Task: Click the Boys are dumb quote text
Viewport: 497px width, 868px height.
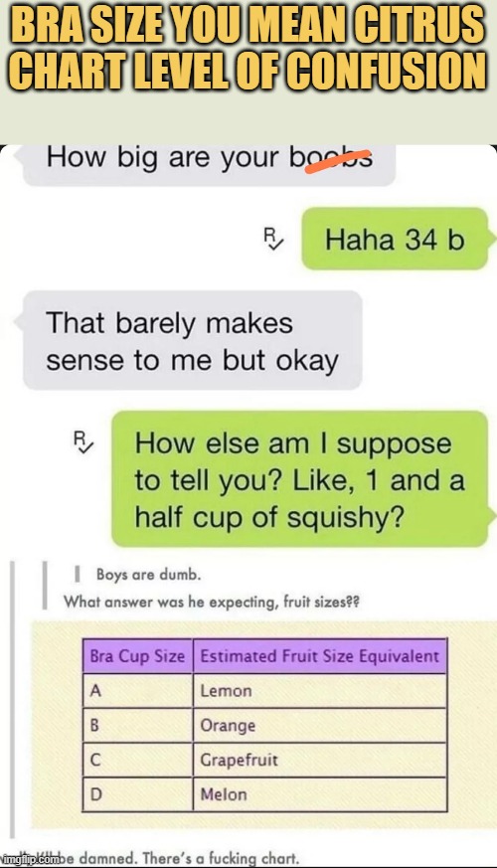Action: [148, 575]
